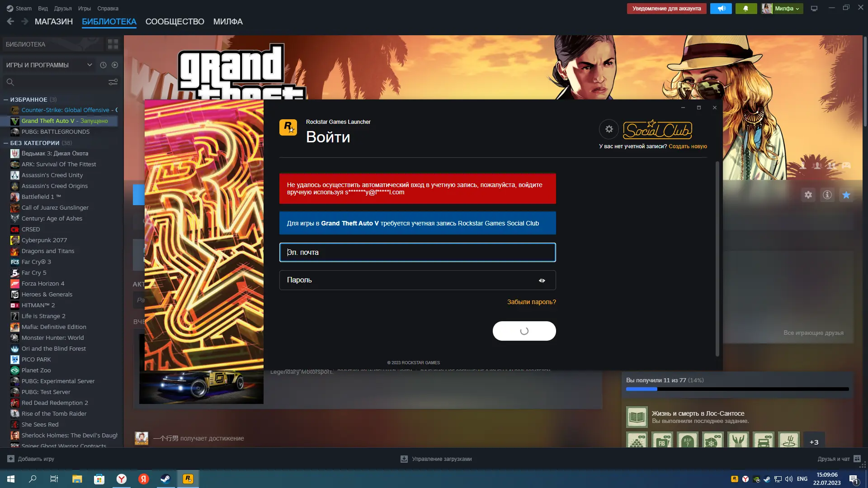Screen dimensions: 868x488
Task: Click Rockstar launcher taskbar icon
Action: (188, 479)
